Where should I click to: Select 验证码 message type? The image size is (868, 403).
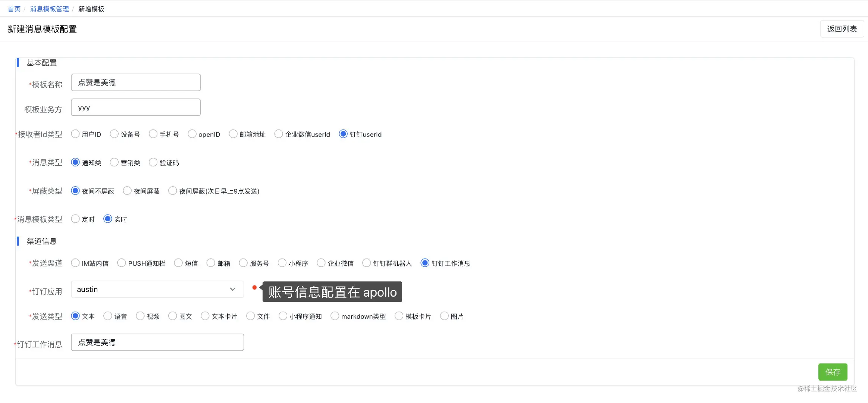pyautogui.click(x=153, y=162)
